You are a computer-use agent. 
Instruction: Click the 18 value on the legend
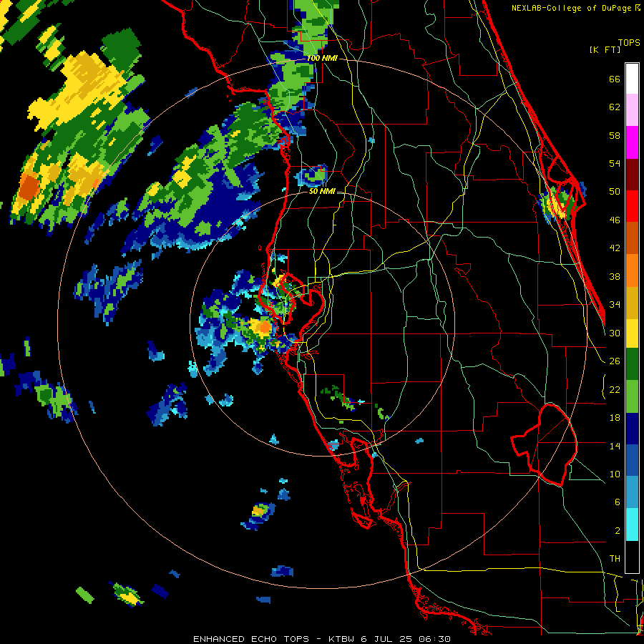615,418
